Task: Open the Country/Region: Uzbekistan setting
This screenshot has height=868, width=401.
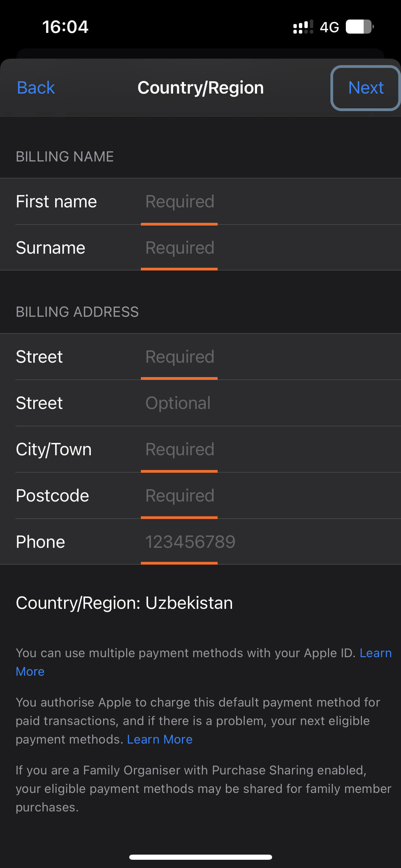Action: [124, 602]
